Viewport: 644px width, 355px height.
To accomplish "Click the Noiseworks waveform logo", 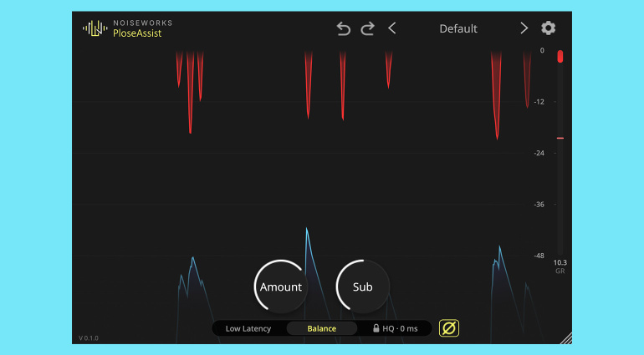I will pos(95,28).
